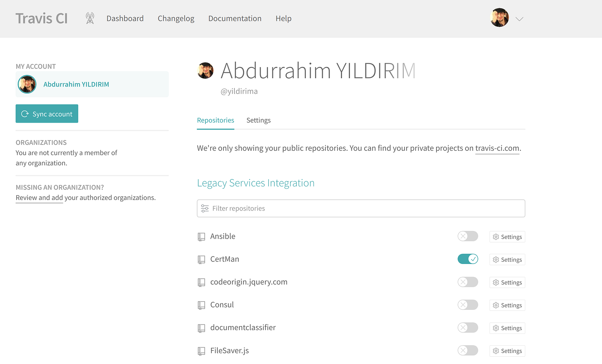Activate the FileSaver.js repository toggle
Screen dimensions: 602x364
pos(468,350)
